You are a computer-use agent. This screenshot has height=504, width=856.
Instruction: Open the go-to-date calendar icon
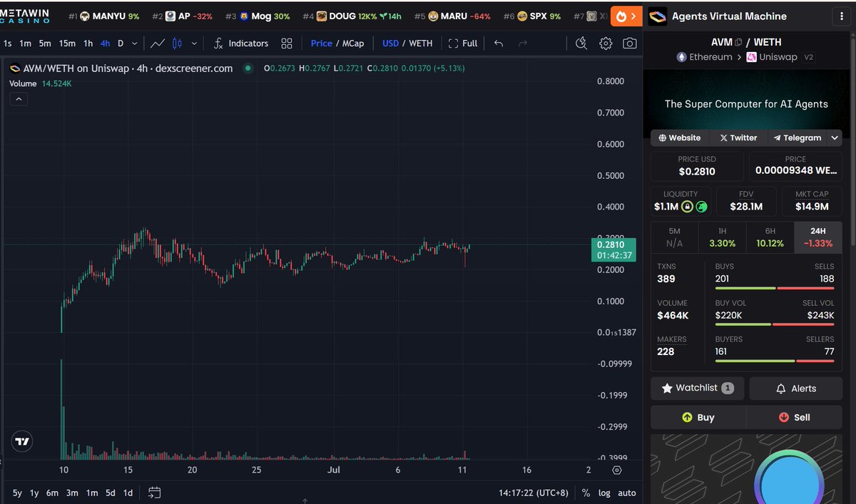[155, 493]
